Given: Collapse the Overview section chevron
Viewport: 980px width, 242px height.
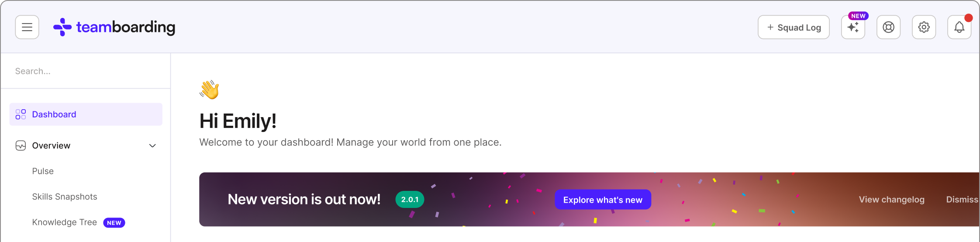Looking at the screenshot, I should click(152, 145).
